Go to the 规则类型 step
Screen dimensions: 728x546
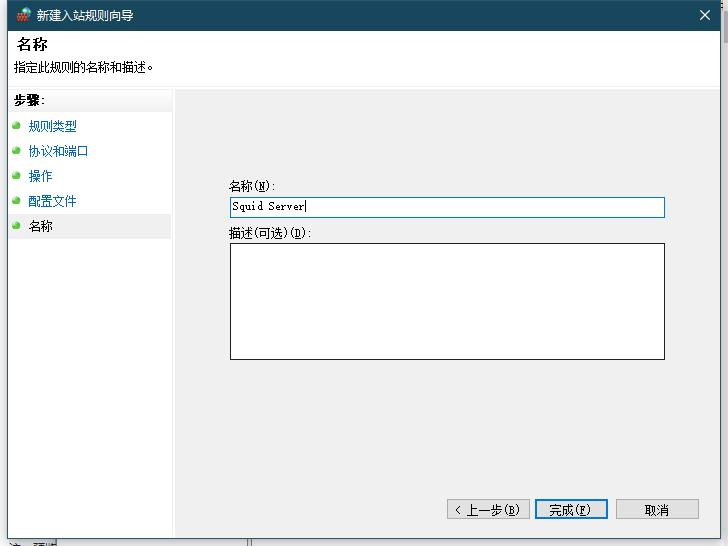click(52, 126)
